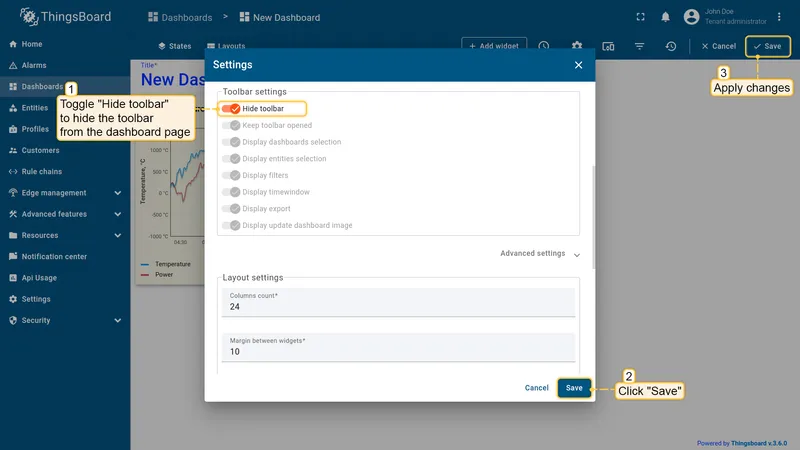800x450 pixels.
Task: Click Powered by Thingsboard link
Action: pyautogui.click(x=742, y=443)
